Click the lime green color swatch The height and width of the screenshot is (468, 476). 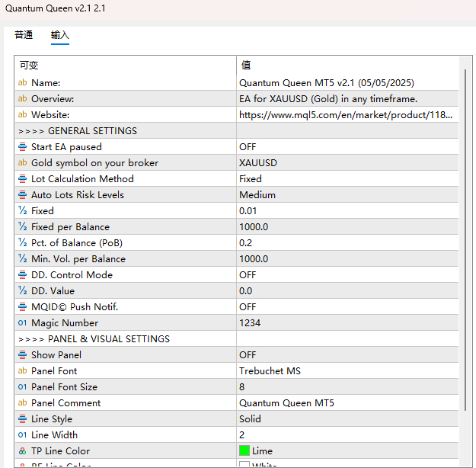[244, 450]
